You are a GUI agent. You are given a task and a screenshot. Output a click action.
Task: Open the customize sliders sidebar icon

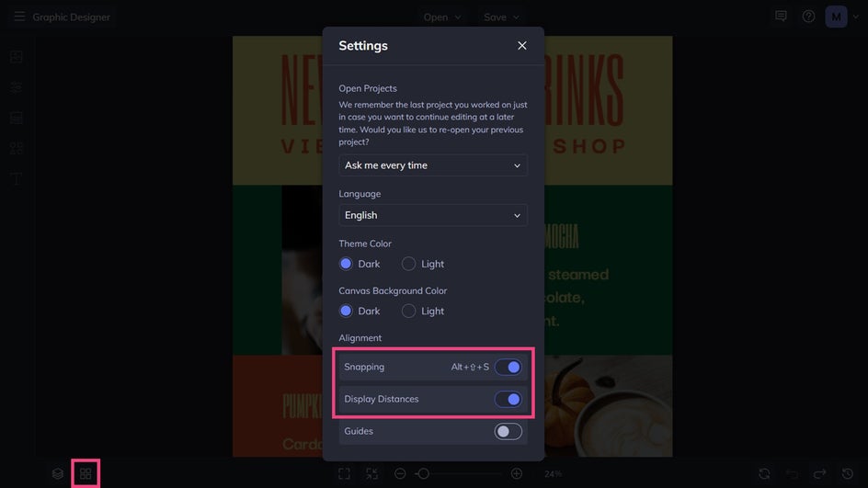(x=17, y=87)
